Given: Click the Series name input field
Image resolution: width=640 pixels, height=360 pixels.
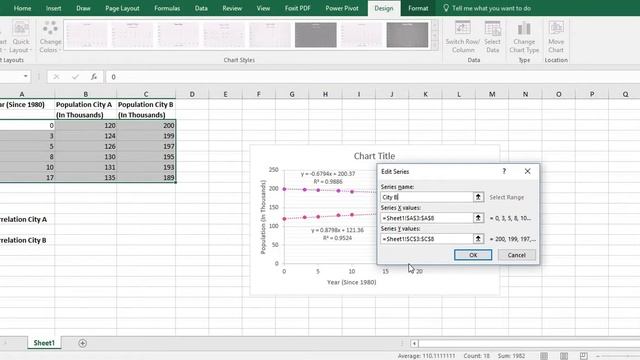Looking at the screenshot, I should (x=427, y=197).
